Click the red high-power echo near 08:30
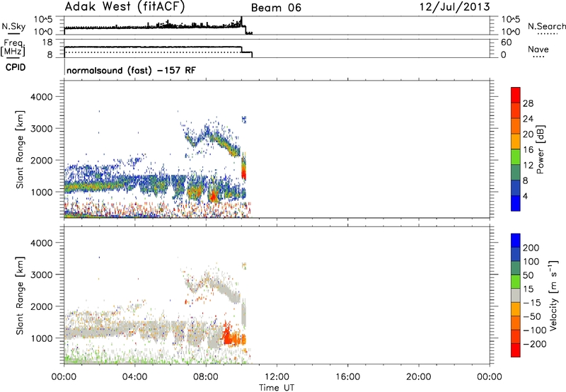566x392 pixels. pyautogui.click(x=213, y=196)
